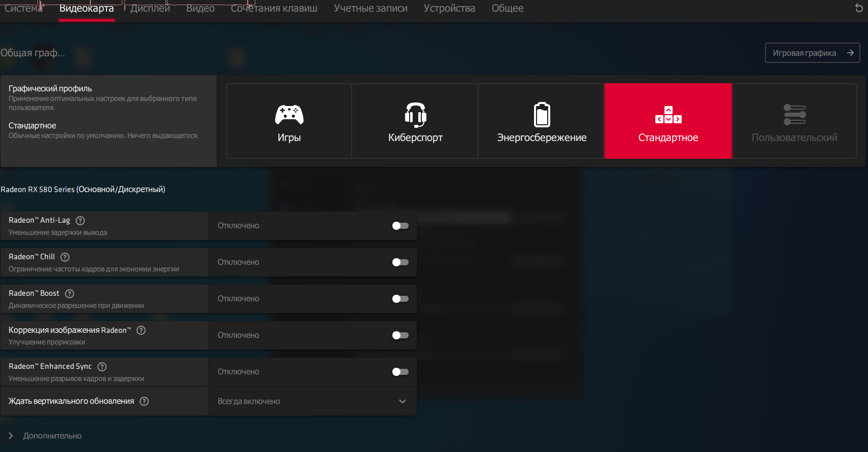Open the Общее tab
This screenshot has width=868, height=452.
[x=508, y=8]
